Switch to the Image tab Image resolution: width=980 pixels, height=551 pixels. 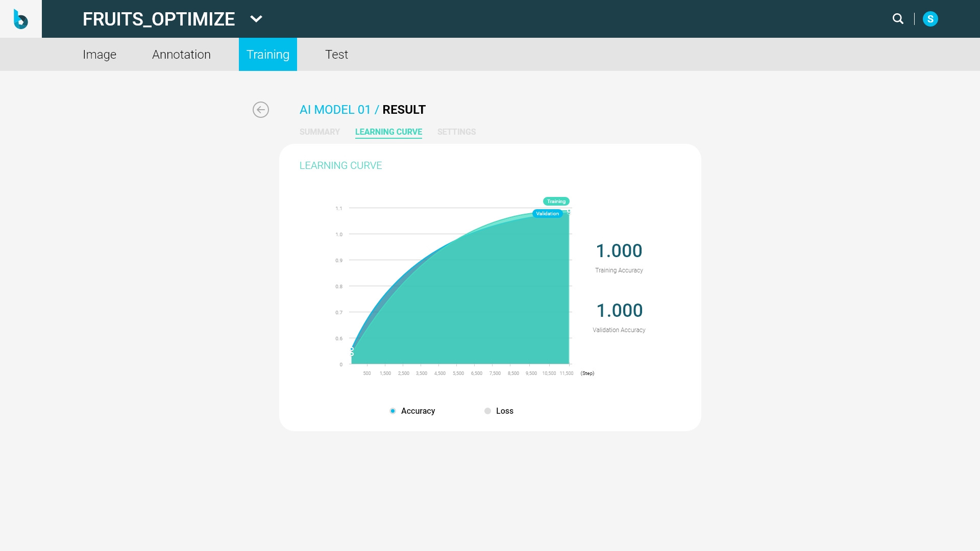point(100,55)
